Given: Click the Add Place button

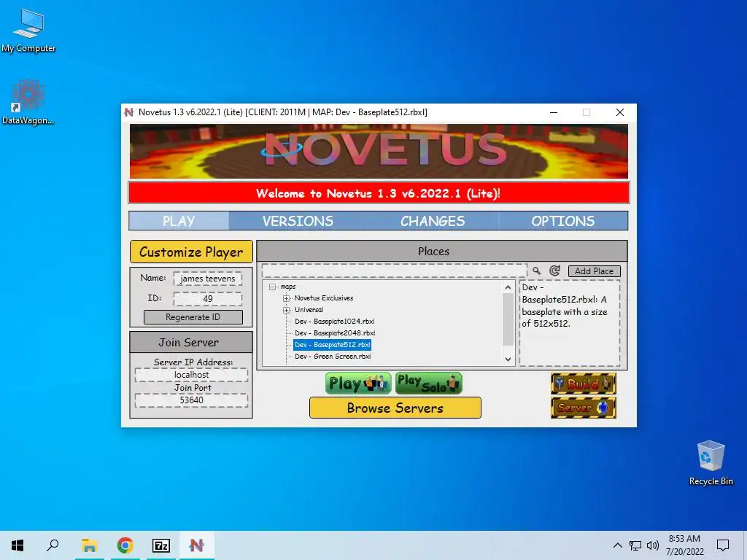Looking at the screenshot, I should [x=594, y=271].
